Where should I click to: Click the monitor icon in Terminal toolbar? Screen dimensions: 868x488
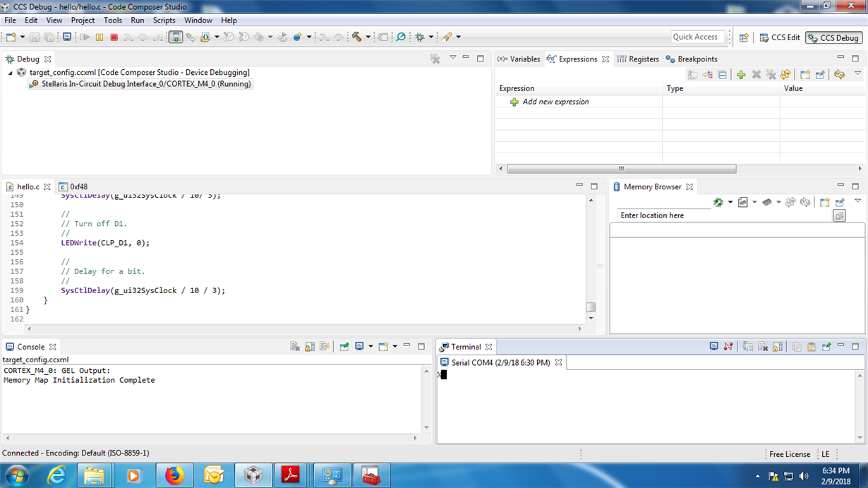713,347
